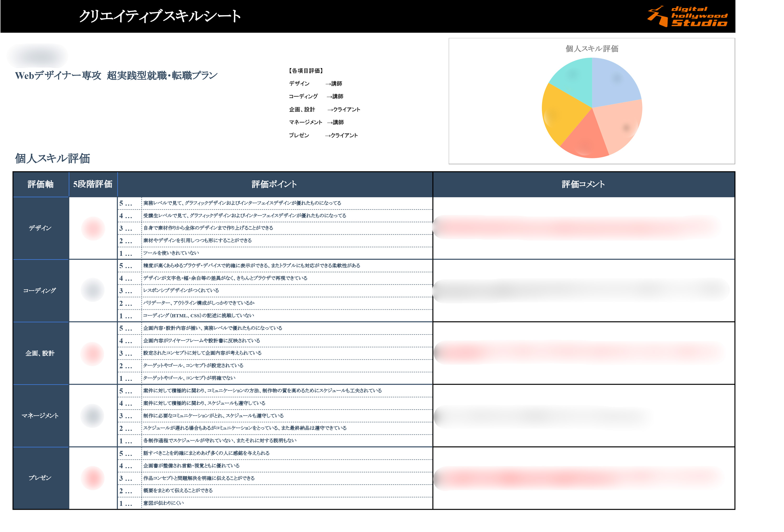Click the マネージメント row label cell
The width and height of the screenshot is (784, 532).
(x=41, y=416)
